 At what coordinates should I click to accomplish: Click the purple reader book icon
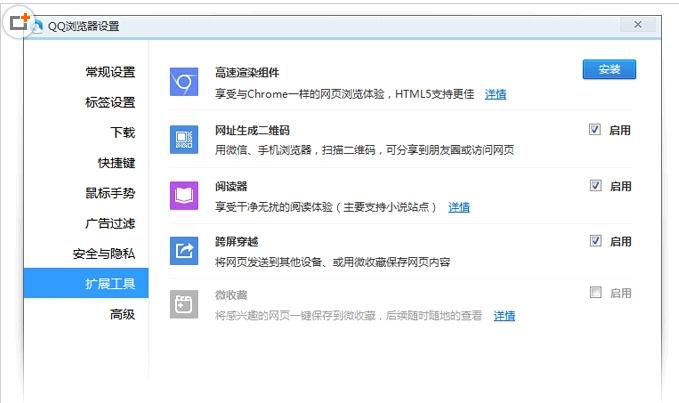[x=184, y=196]
